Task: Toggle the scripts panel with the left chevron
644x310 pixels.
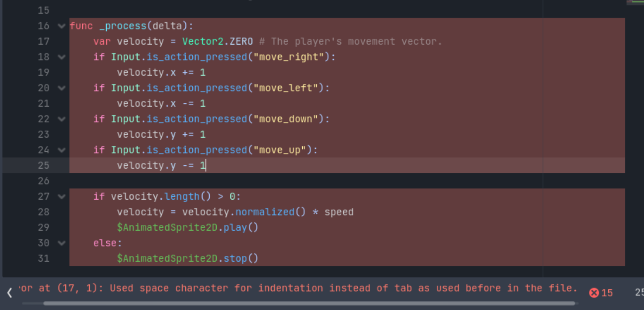Action: point(9,293)
